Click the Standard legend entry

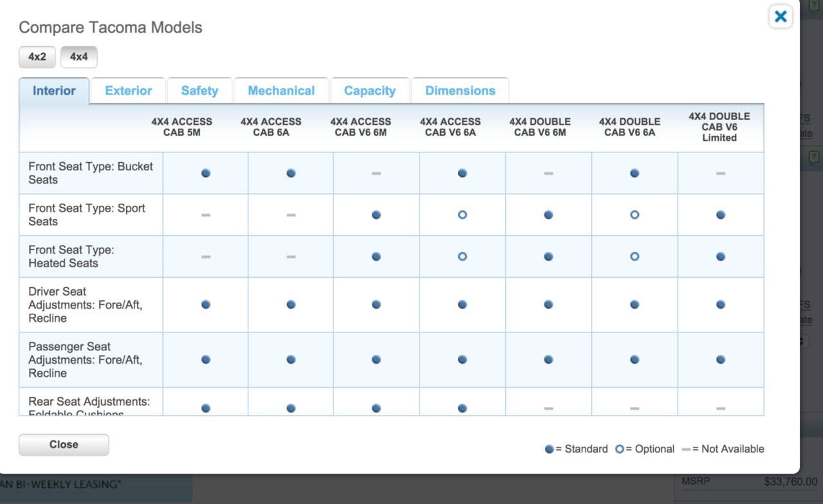(x=576, y=449)
